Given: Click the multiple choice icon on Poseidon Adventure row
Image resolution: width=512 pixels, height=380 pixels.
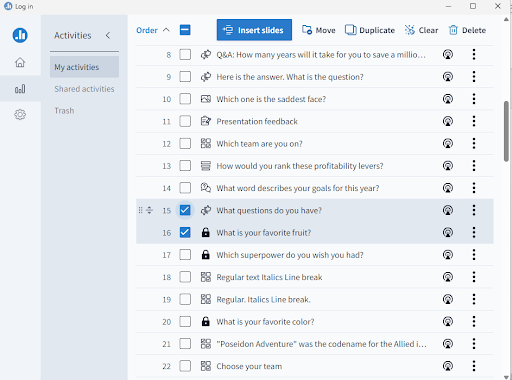Looking at the screenshot, I should pos(206,344).
